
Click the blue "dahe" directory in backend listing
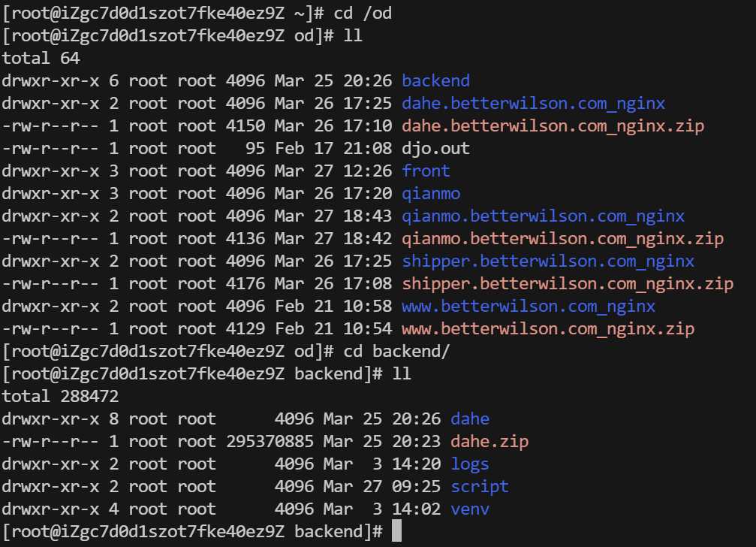470,419
